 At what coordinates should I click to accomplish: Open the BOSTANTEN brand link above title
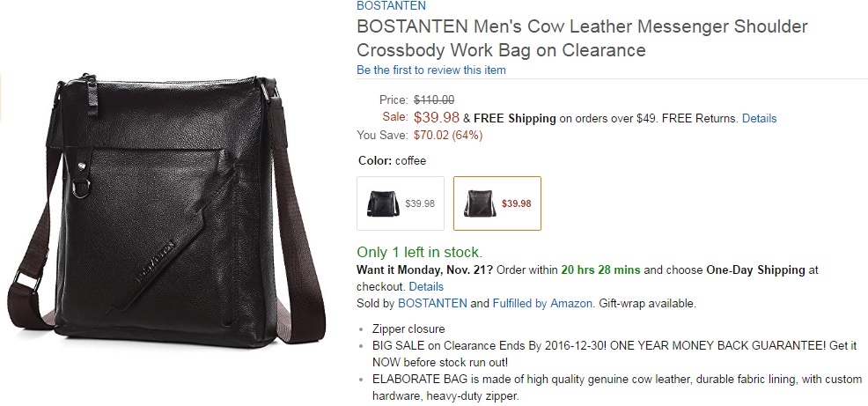click(x=391, y=6)
